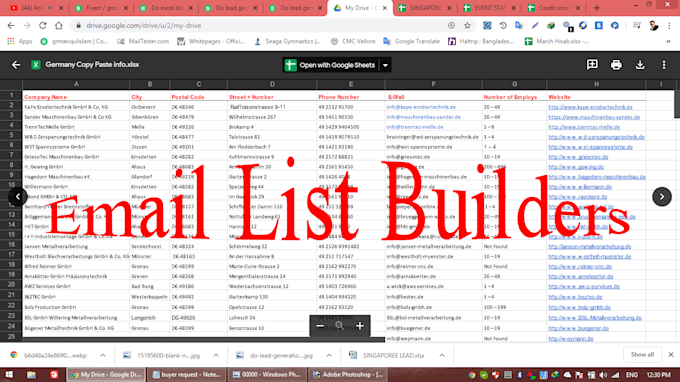This screenshot has height=382, width=680.
Task: Switch to the SINGAPORE sheet tab
Action: (425, 8)
